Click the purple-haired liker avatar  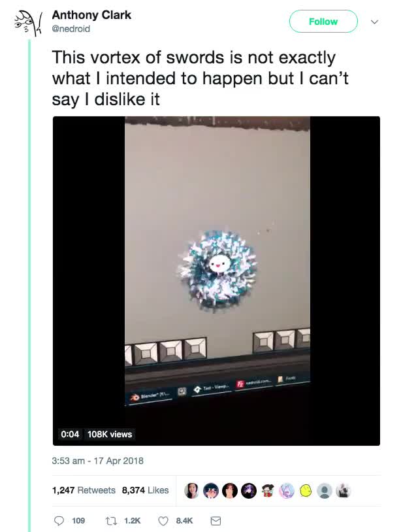coord(249,491)
